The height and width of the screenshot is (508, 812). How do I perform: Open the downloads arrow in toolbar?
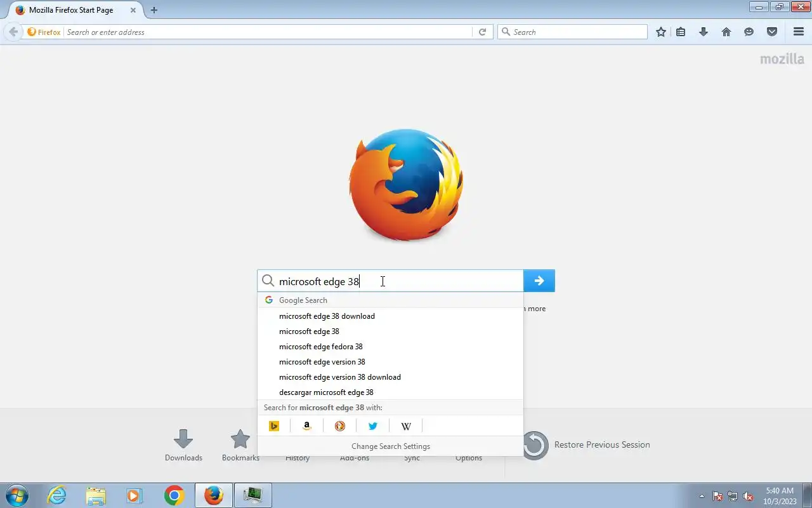click(704, 32)
